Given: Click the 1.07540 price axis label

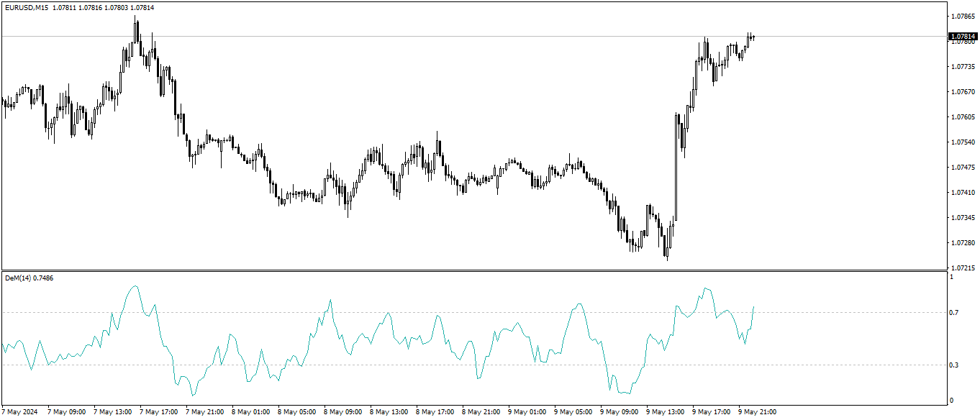Looking at the screenshot, I should (962, 142).
